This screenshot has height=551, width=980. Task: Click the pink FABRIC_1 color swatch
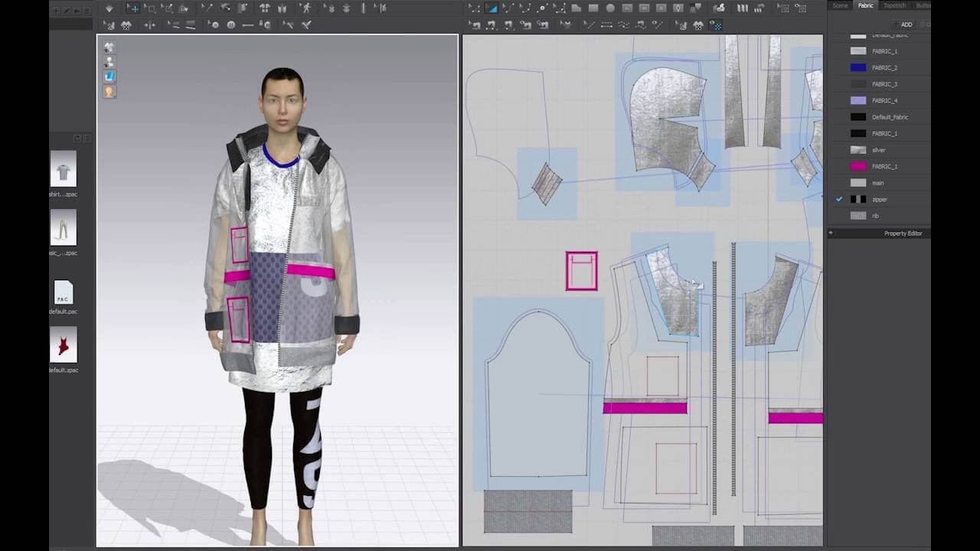857,166
